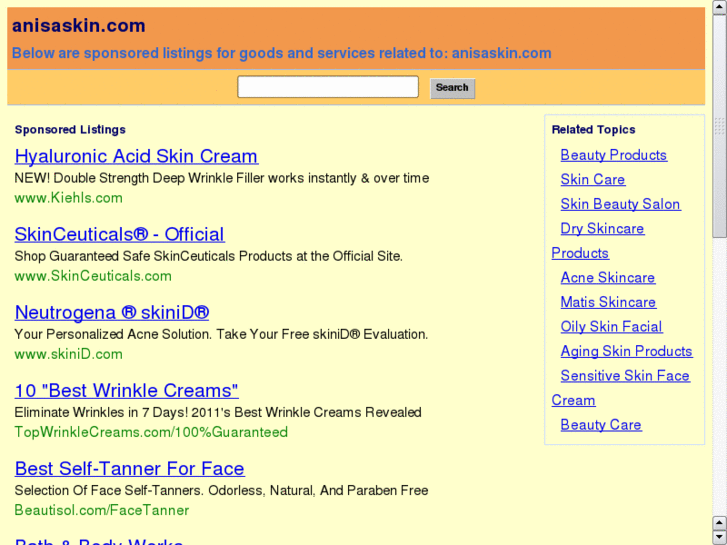Open Skin Care related topic
The image size is (727, 545).
tap(593, 180)
